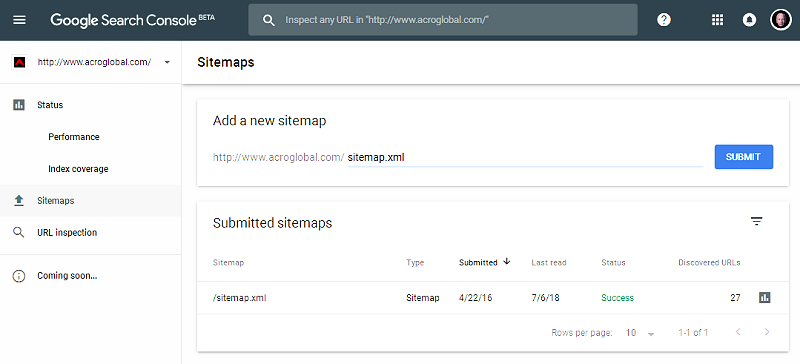This screenshot has width=800, height=364.
Task: Click Coming soon... in sidebar
Action: coord(67,276)
